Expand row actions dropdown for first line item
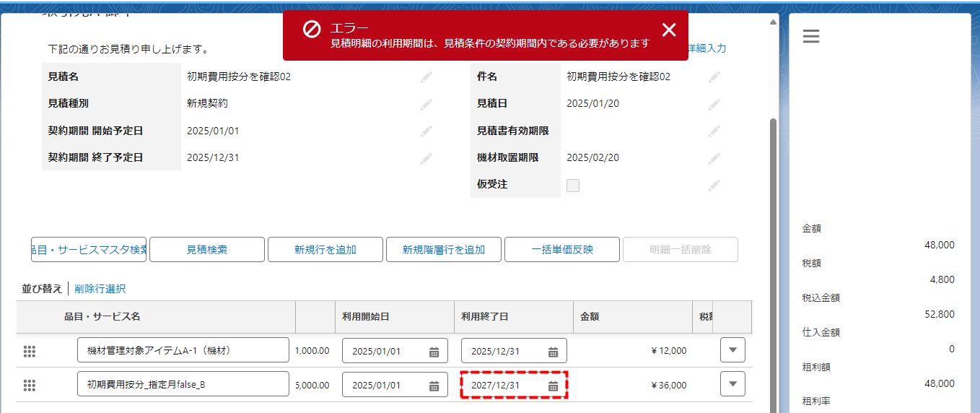Screen dimensions: 980x413 732,350
